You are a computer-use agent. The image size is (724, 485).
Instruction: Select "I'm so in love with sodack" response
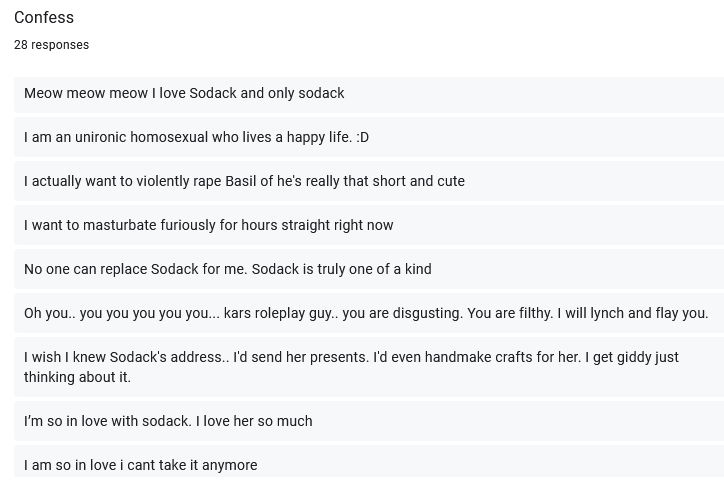coord(369,421)
